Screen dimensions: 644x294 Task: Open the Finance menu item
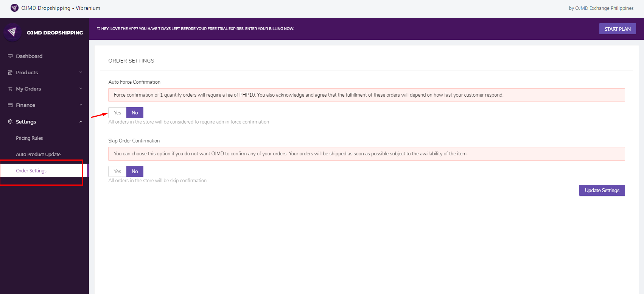(44, 105)
